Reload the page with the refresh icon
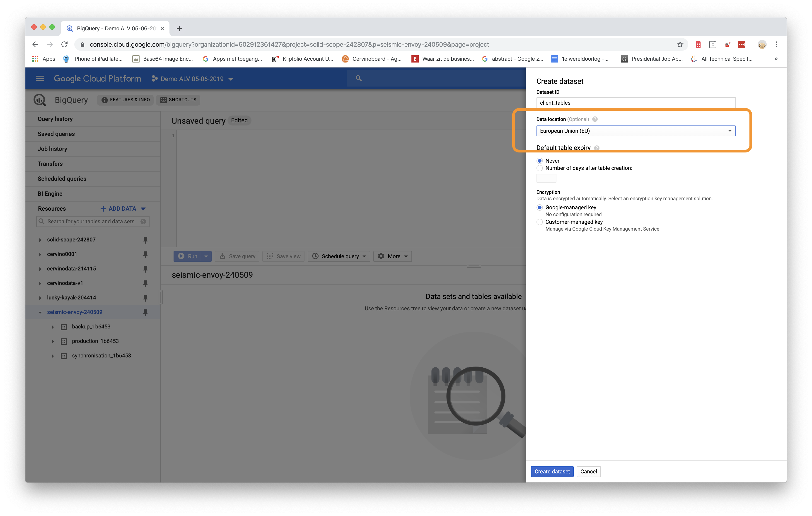This screenshot has height=516, width=812. (x=64, y=44)
